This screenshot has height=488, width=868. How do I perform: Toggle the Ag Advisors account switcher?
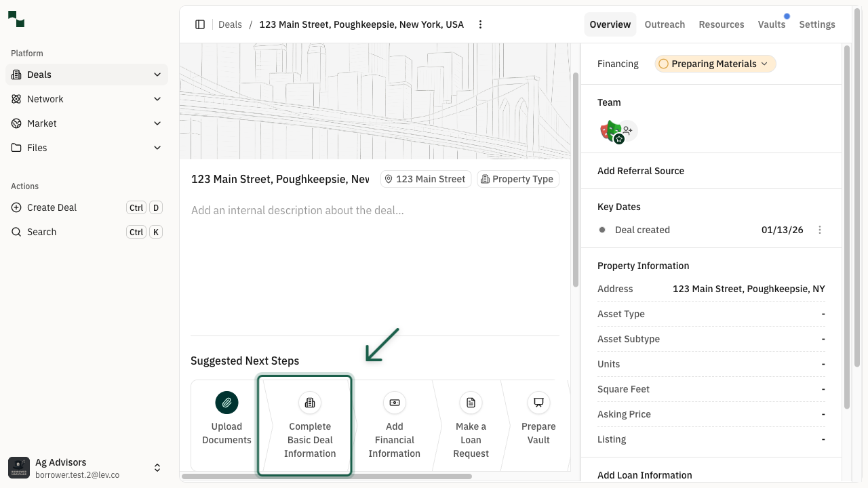[157, 467]
